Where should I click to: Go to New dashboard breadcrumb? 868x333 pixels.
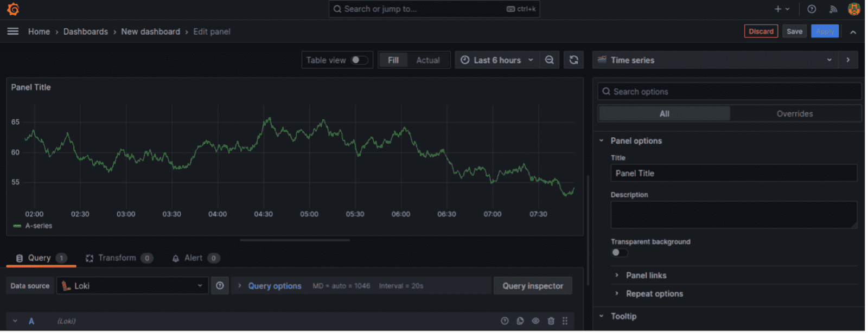pyautogui.click(x=150, y=31)
